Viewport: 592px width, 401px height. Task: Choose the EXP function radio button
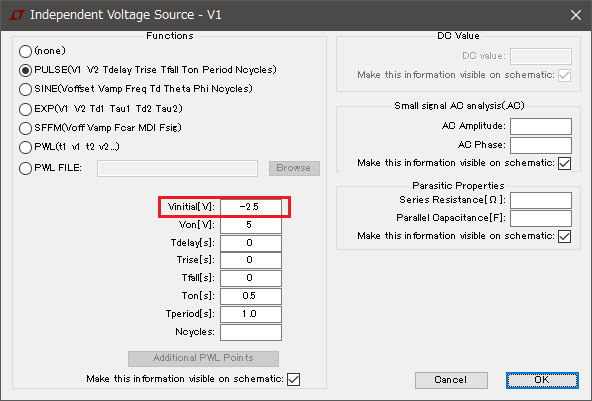click(x=25, y=109)
